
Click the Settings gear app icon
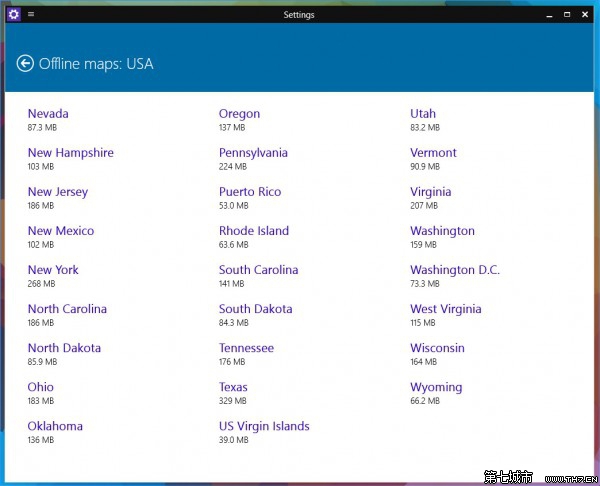point(13,15)
